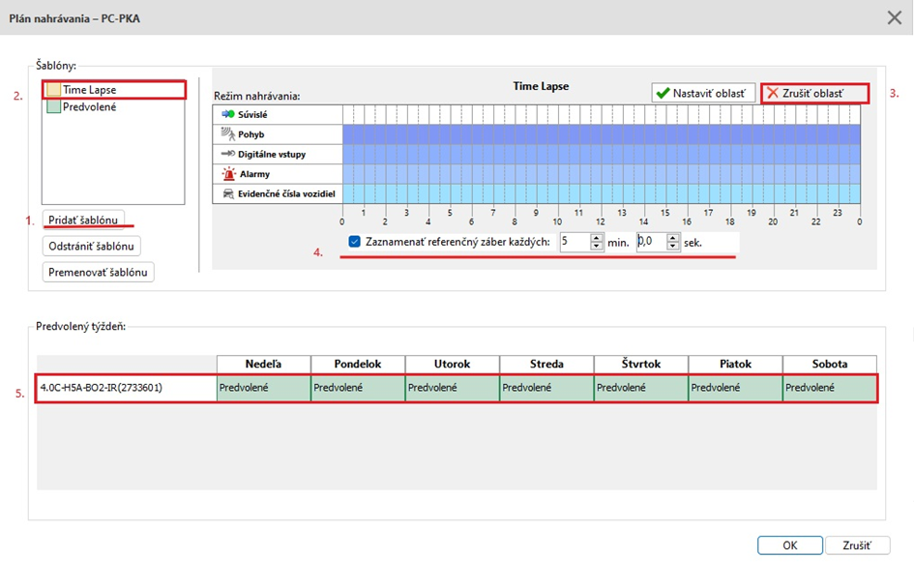Select the Predvolené template in list

[x=89, y=106]
